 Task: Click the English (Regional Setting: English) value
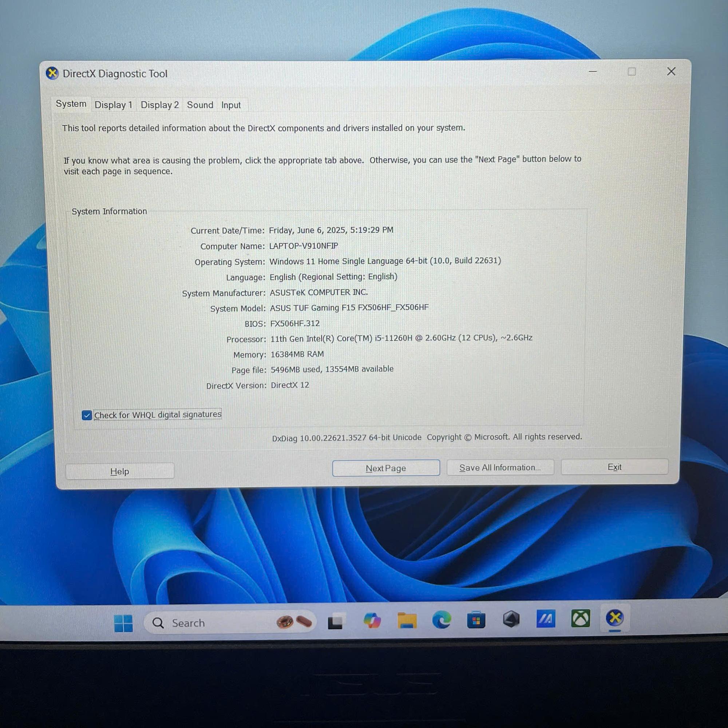pyautogui.click(x=333, y=277)
